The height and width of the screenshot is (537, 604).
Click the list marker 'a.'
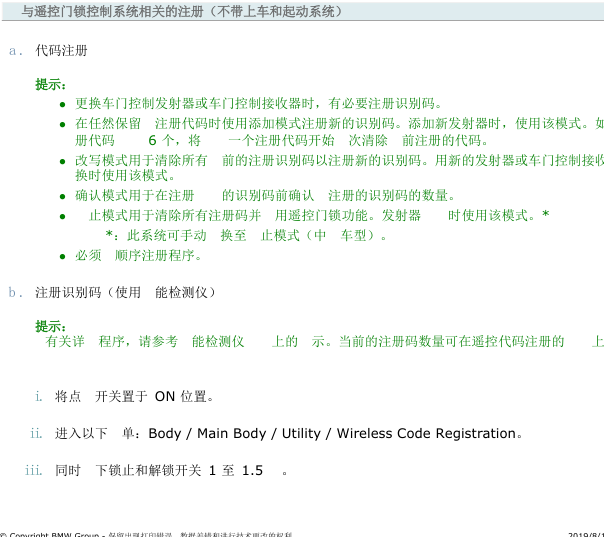coord(16,50)
